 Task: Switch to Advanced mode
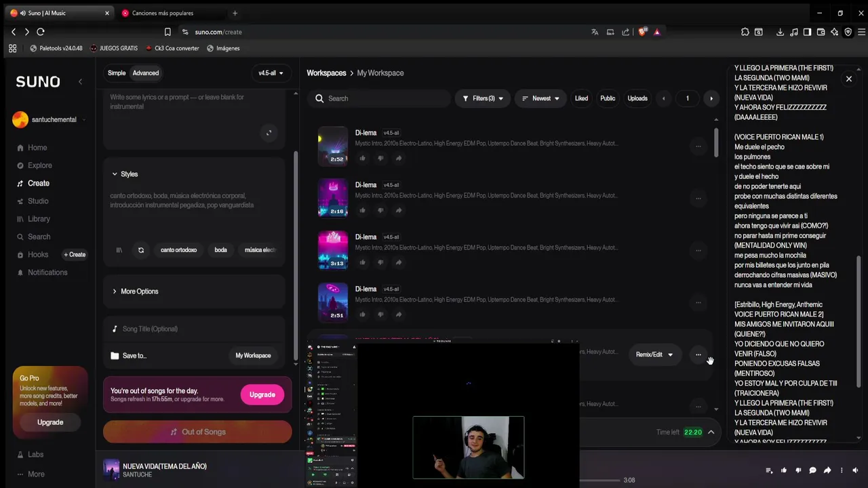coord(145,73)
